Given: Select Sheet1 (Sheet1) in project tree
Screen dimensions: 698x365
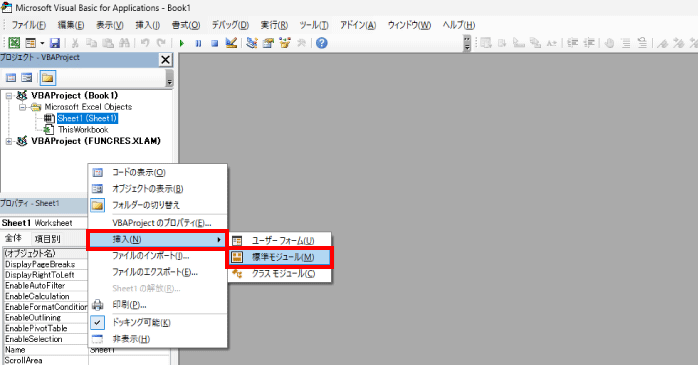Looking at the screenshot, I should (87, 118).
